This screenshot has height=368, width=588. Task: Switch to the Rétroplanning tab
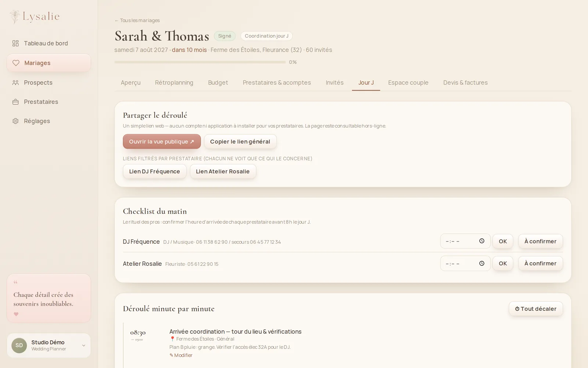click(174, 83)
